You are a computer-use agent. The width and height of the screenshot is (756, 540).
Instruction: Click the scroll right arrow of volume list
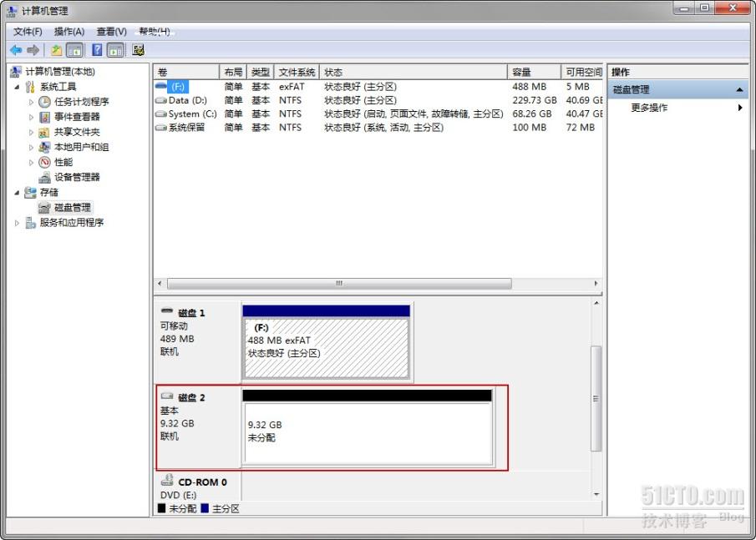point(596,284)
